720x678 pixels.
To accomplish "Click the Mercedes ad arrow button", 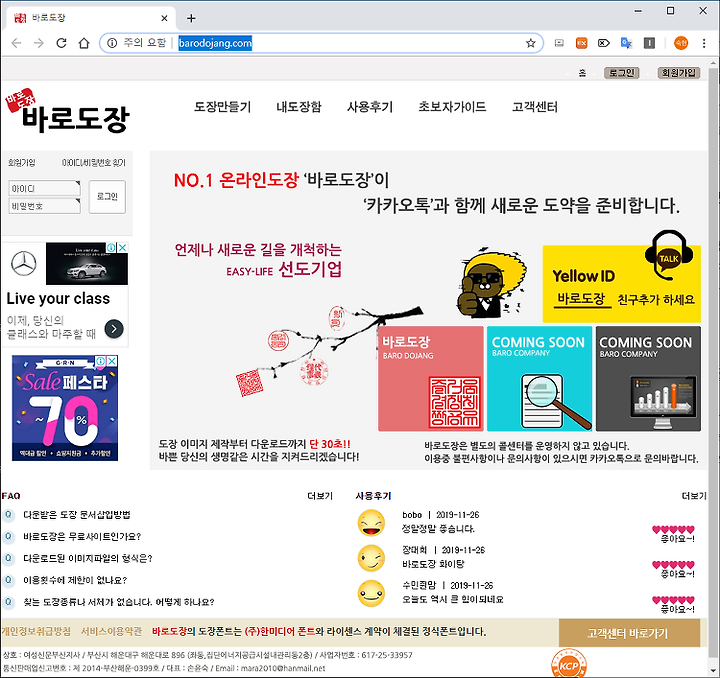I will [x=114, y=329].
